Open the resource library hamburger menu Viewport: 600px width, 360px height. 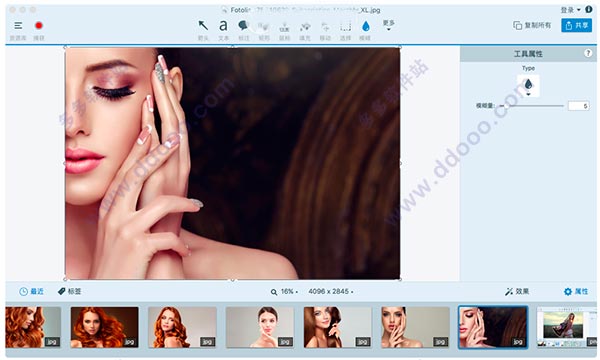click(x=18, y=26)
